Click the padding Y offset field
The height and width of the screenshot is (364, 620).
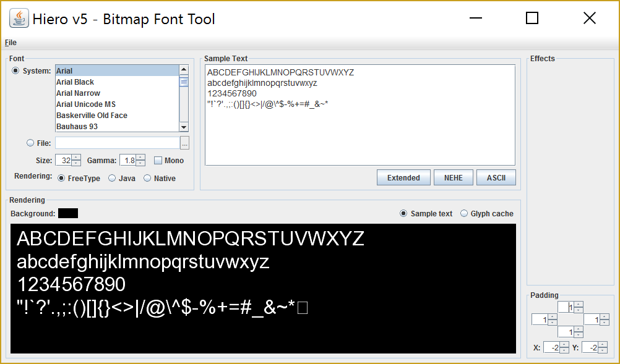(x=590, y=347)
